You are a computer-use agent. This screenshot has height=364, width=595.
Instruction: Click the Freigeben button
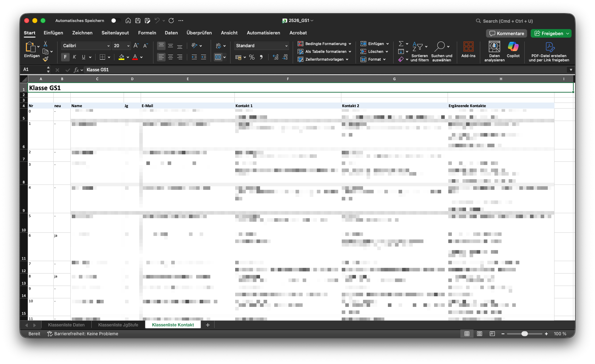(551, 33)
